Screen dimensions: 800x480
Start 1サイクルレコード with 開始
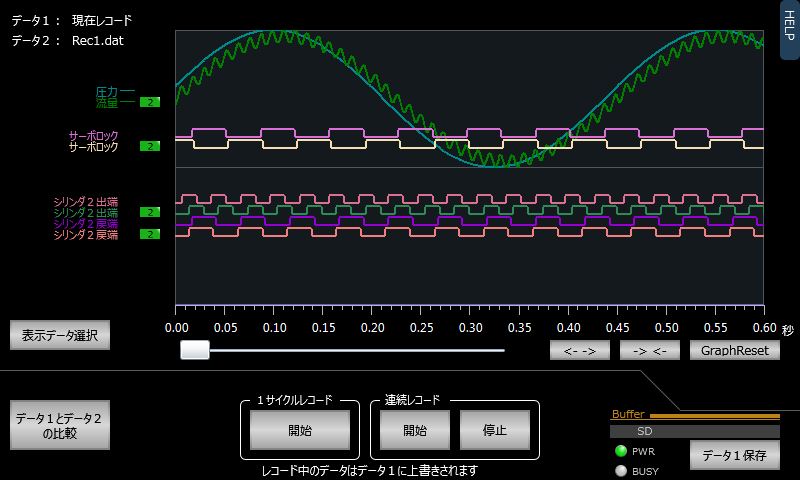coord(300,430)
